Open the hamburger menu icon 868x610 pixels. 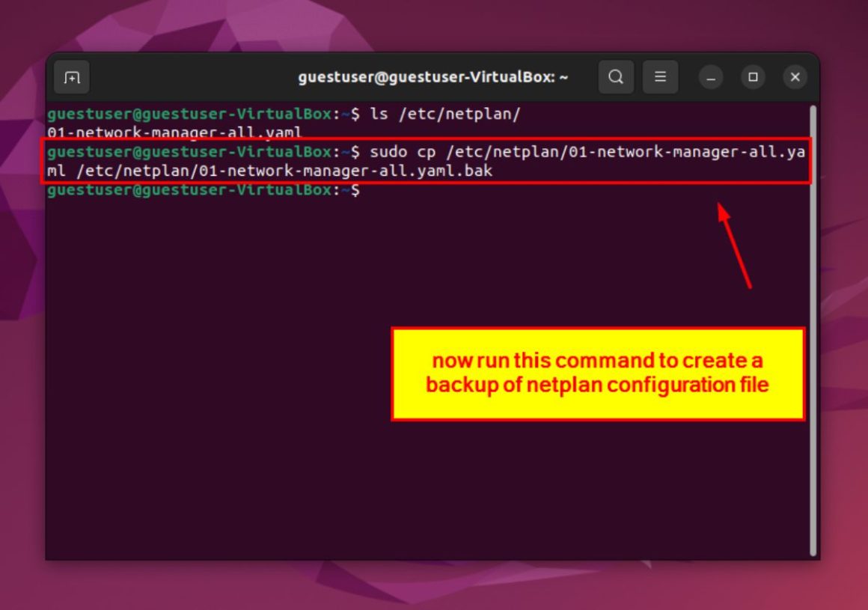(x=660, y=77)
